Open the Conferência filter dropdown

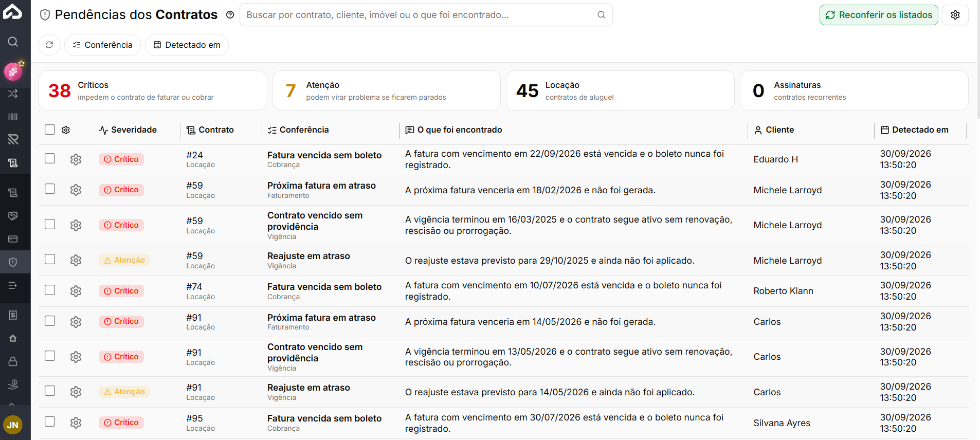pyautogui.click(x=102, y=45)
